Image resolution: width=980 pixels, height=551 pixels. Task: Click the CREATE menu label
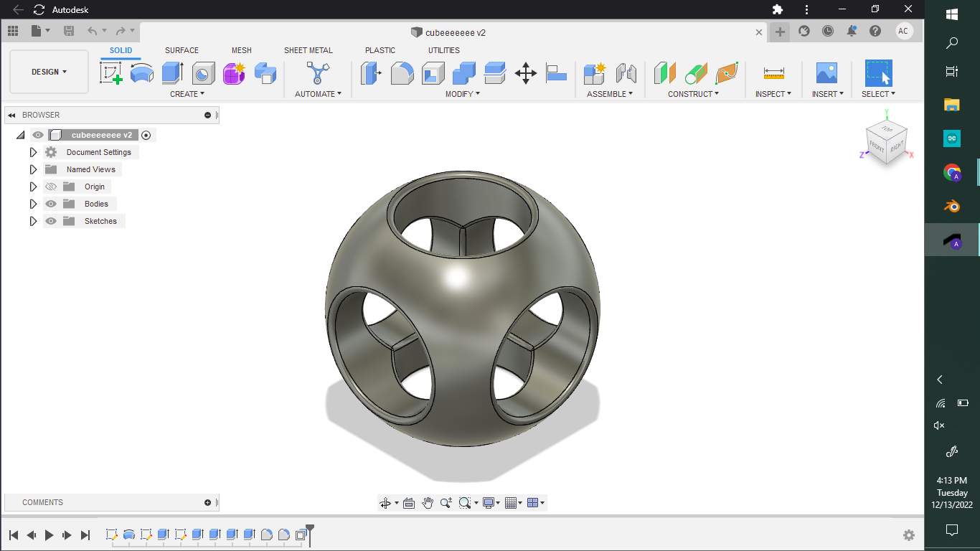[187, 94]
